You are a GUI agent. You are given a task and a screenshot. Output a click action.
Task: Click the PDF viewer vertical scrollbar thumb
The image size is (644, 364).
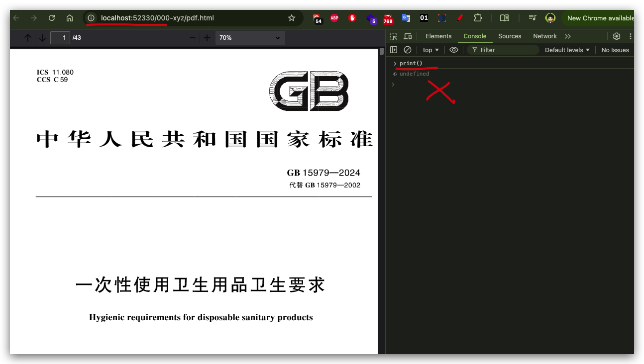[x=382, y=51]
